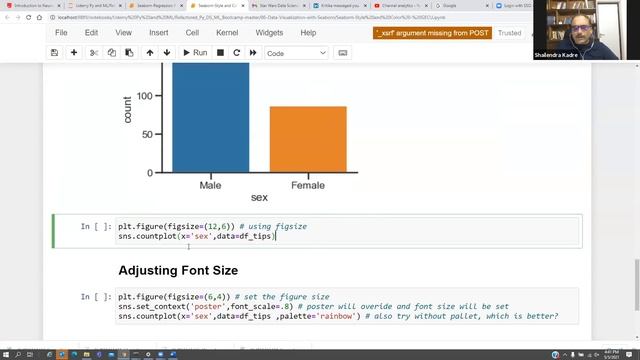
Task: Click the xsrf argument missing notification
Action: coord(432,33)
